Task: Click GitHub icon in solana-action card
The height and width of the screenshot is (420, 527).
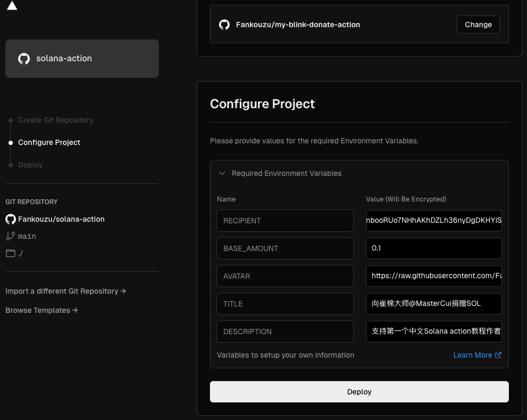Action: (24, 59)
